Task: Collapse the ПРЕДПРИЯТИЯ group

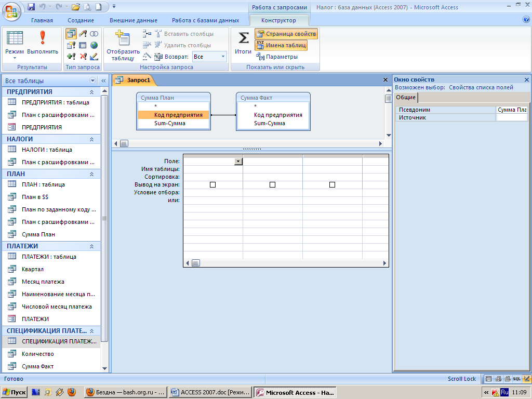Action: [x=91, y=92]
